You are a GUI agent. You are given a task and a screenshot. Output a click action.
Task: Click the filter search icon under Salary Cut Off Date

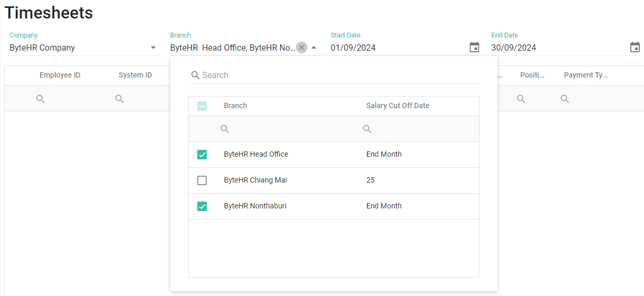pyautogui.click(x=367, y=129)
